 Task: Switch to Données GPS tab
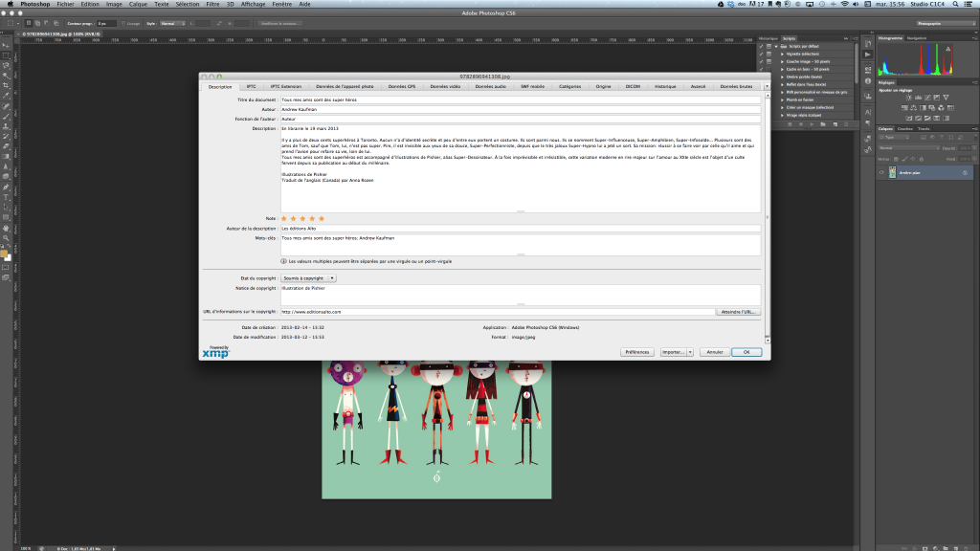click(402, 86)
